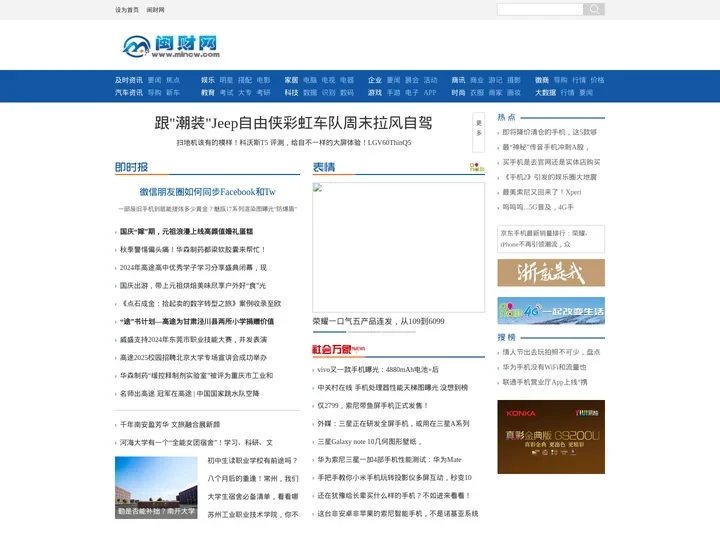The image size is (720, 540).
Task: Select 新车 sub-link under 汽车资讯
Action: click(173, 92)
